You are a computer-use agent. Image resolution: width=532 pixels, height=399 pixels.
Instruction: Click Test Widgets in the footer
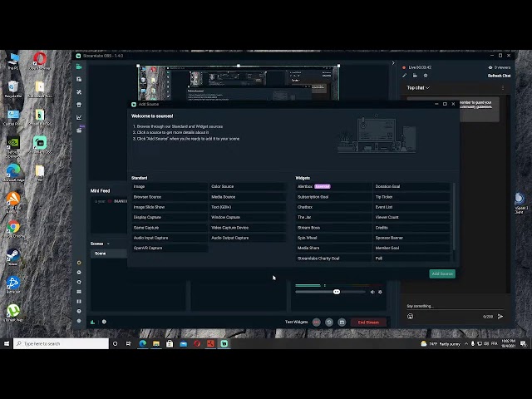click(296, 322)
